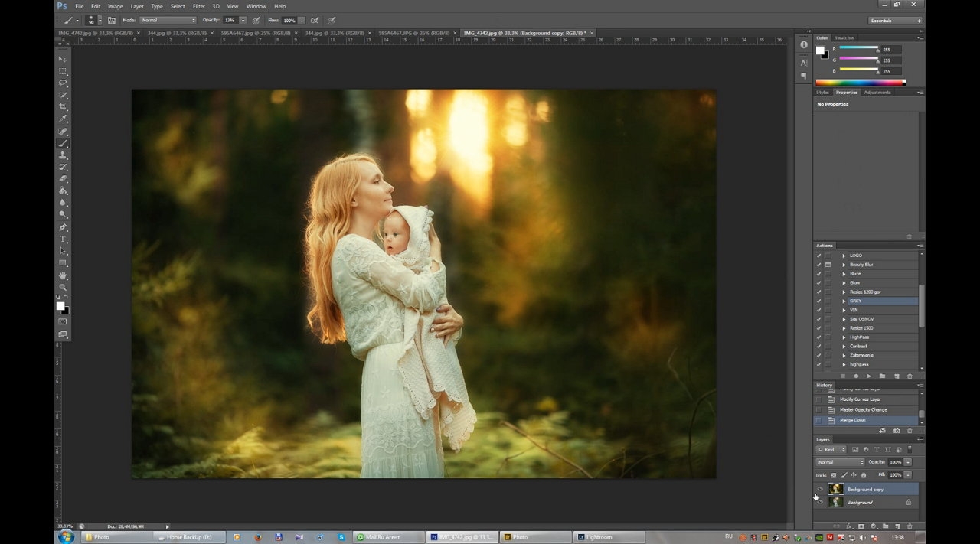Viewport: 980px width, 544px height.
Task: Switch to 595A6467.jpg @ 25% first tab
Action: [x=255, y=34]
